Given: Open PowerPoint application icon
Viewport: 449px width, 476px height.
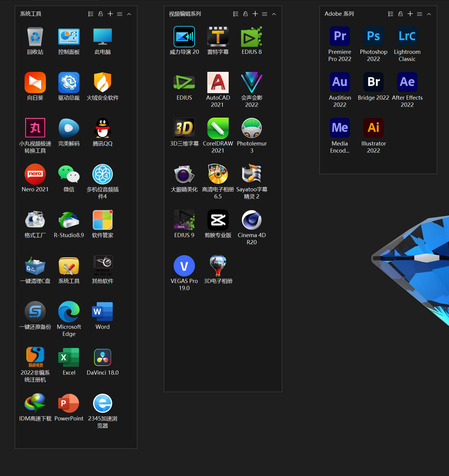Looking at the screenshot, I should pos(69,403).
